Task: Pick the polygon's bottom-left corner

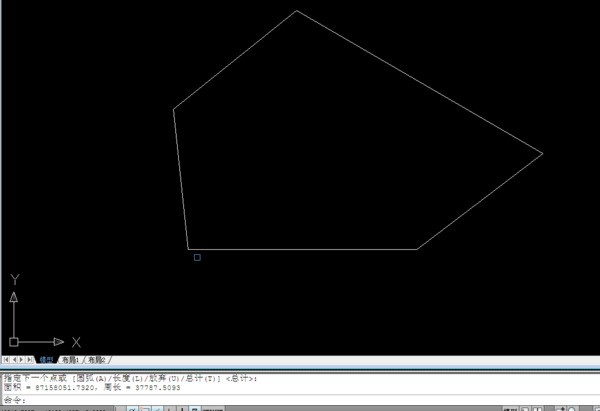Action: click(x=189, y=248)
